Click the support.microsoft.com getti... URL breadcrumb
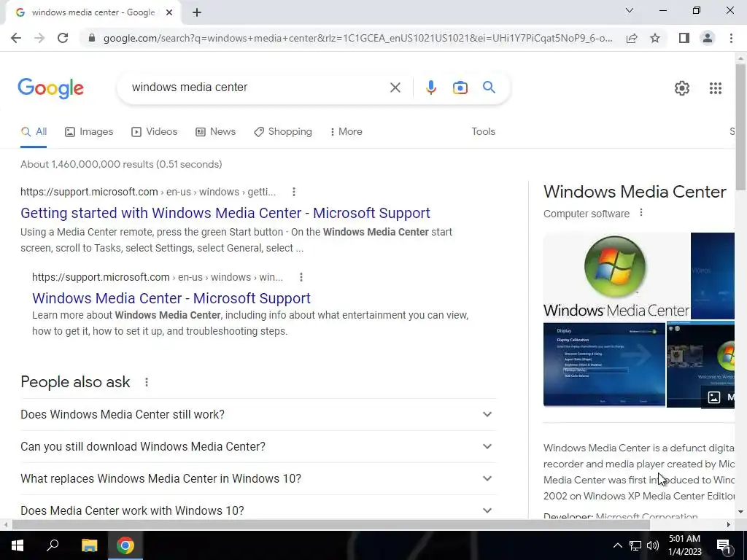This screenshot has height=560, width=747. (148, 192)
